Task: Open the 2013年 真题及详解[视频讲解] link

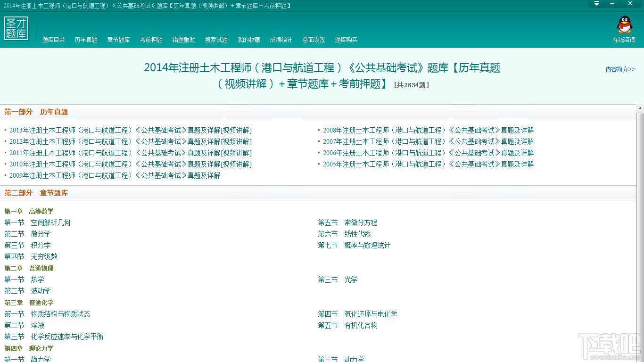Action: (131, 130)
